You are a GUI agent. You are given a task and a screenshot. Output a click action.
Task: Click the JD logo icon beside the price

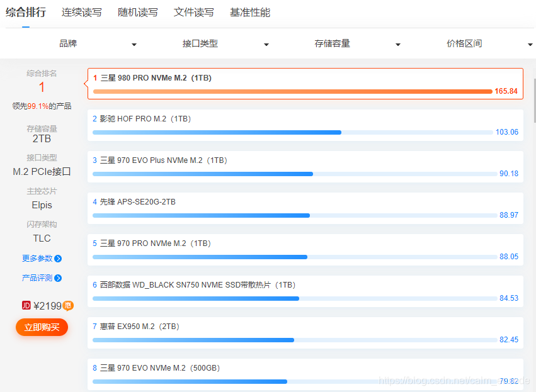[x=26, y=305]
